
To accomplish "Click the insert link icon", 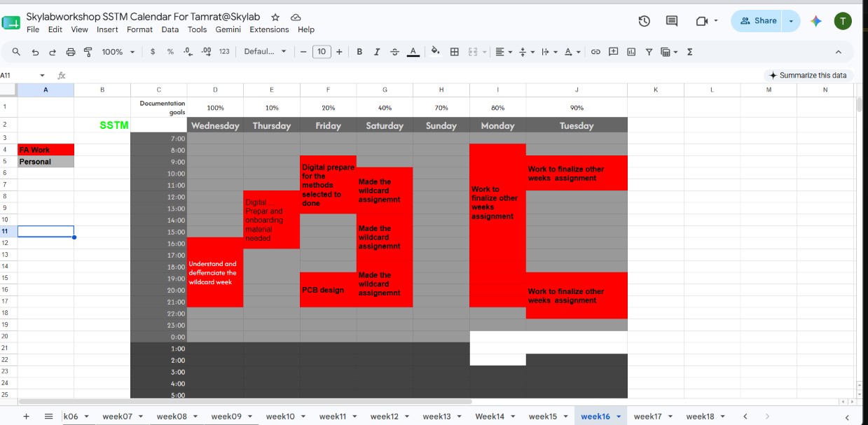I will [595, 52].
